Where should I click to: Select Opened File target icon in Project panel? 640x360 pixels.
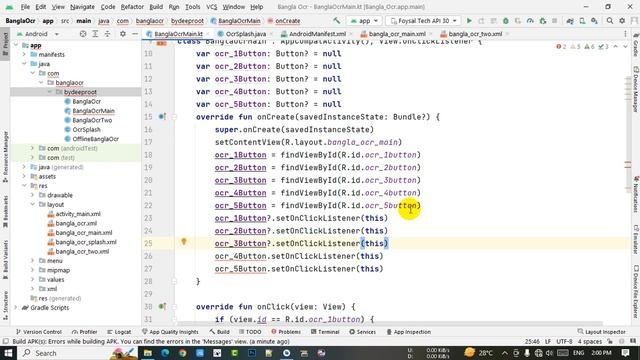point(83,34)
